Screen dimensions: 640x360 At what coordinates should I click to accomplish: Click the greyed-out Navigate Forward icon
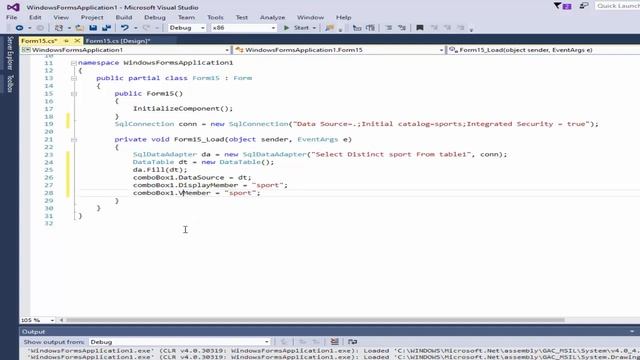click(40, 28)
